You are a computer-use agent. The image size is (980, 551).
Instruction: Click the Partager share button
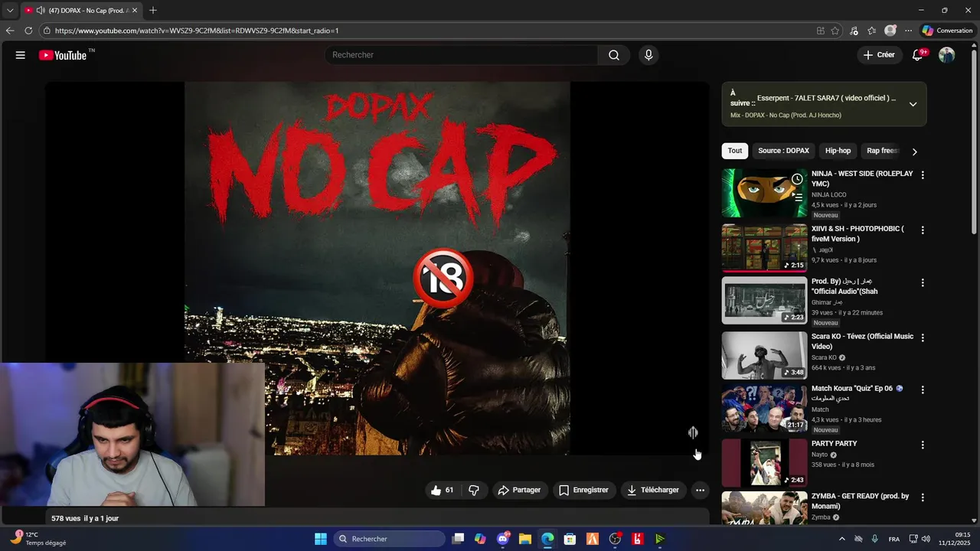519,491
